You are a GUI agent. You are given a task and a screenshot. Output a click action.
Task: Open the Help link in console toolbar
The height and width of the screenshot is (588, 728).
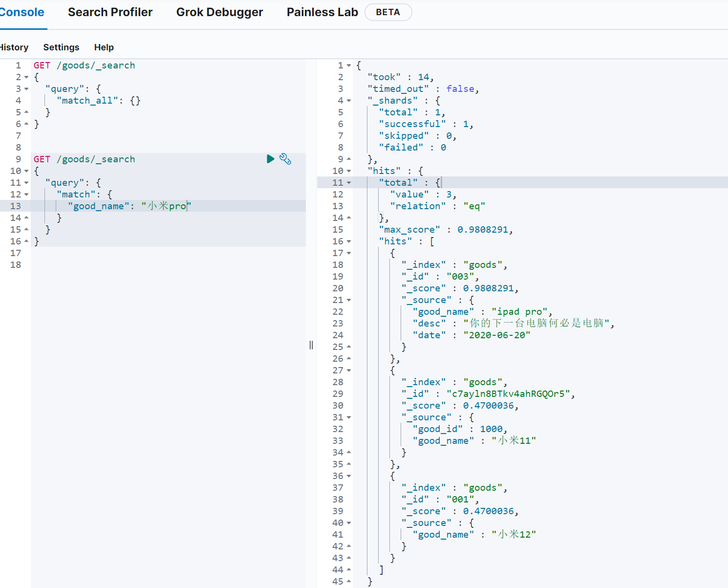coord(104,47)
